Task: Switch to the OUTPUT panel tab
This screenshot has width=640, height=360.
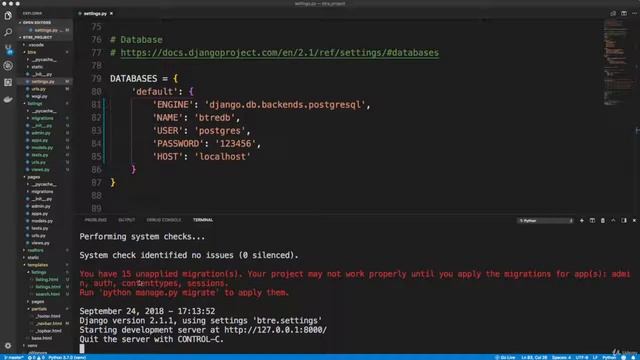Action: pyautogui.click(x=127, y=220)
